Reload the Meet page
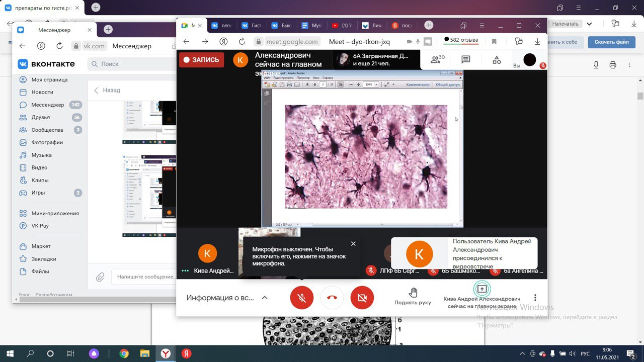The image size is (644, 362). (242, 42)
